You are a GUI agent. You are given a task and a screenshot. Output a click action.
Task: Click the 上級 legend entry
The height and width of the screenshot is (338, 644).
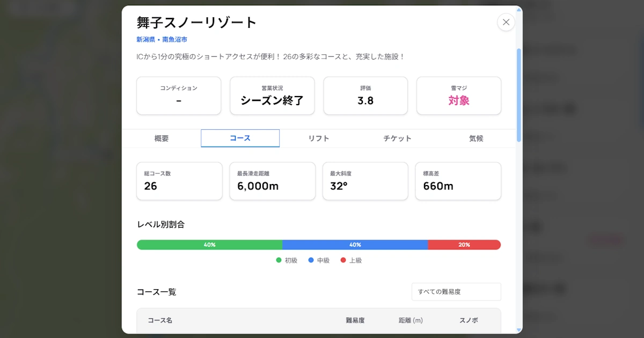(x=351, y=260)
